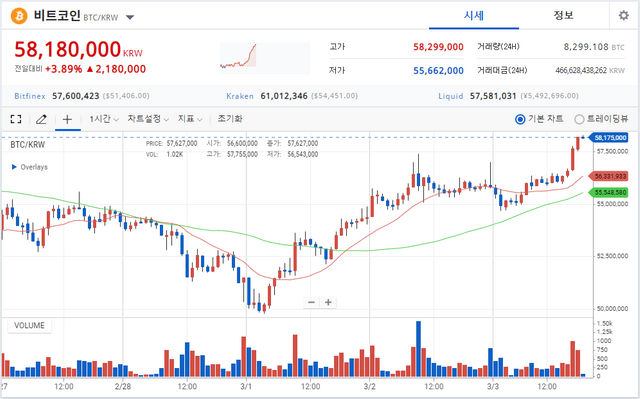Toggle fullscreen chart icon
The image size is (640, 399).
coord(16,119)
